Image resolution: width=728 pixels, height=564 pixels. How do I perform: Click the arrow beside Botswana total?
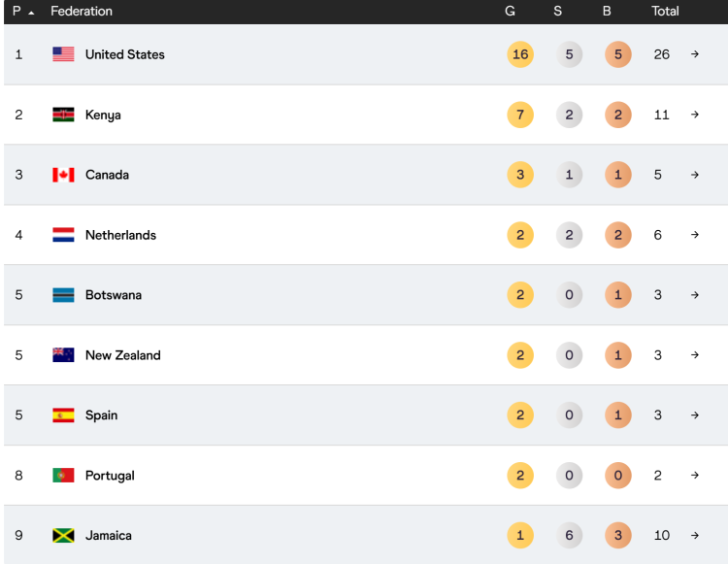point(695,295)
